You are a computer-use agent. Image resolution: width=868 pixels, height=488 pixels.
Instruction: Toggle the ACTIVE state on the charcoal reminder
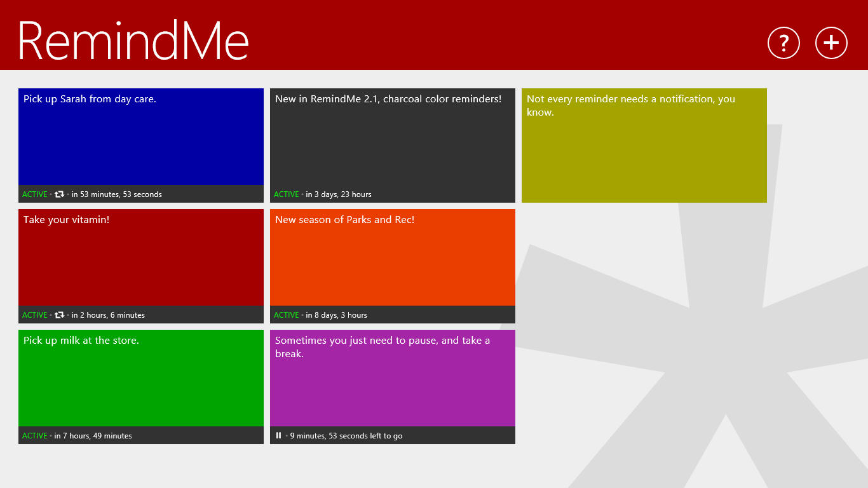pos(287,194)
